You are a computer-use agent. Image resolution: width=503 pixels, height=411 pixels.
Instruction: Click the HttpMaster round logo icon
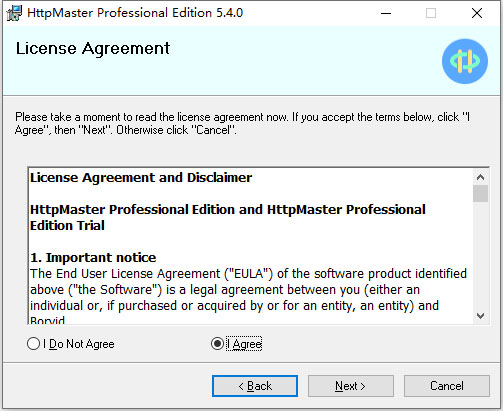465,61
